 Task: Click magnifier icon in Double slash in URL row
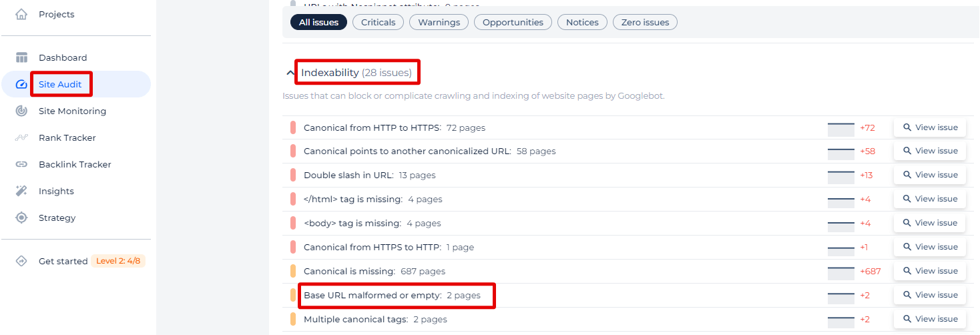(907, 175)
